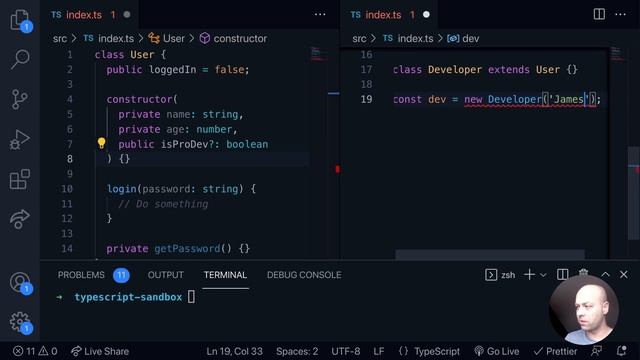Click unsaved dot on right index.ts tab
The image size is (640, 360).
[426, 15]
